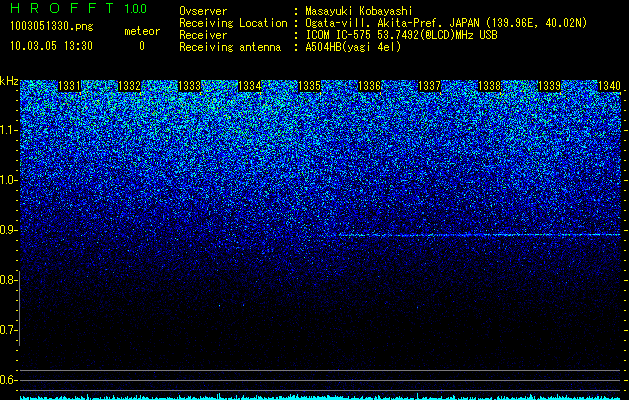629x400 pixels.
Task: Click the 1337 time marker
Action: [430, 86]
